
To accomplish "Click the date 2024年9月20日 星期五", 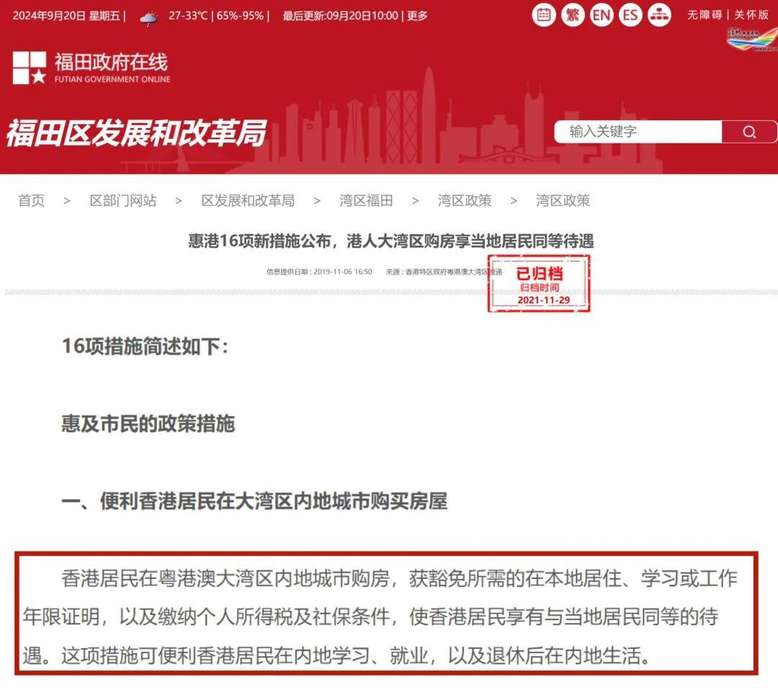I will point(66,16).
